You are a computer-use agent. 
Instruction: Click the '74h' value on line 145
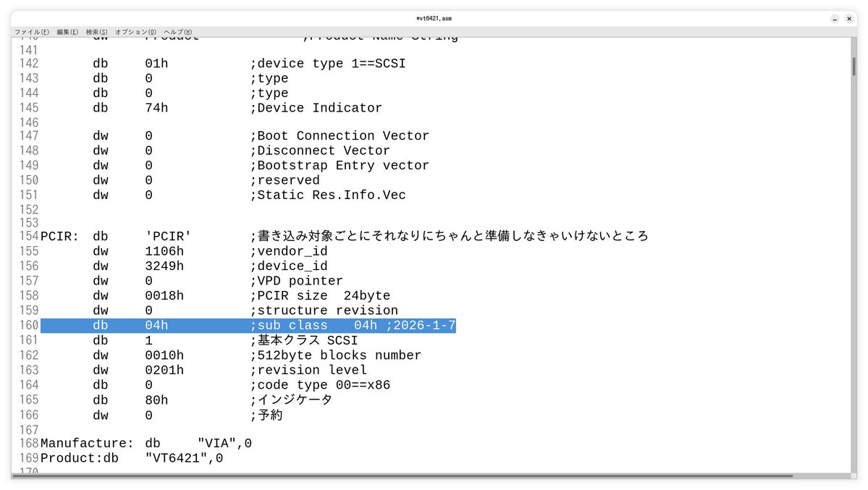156,108
